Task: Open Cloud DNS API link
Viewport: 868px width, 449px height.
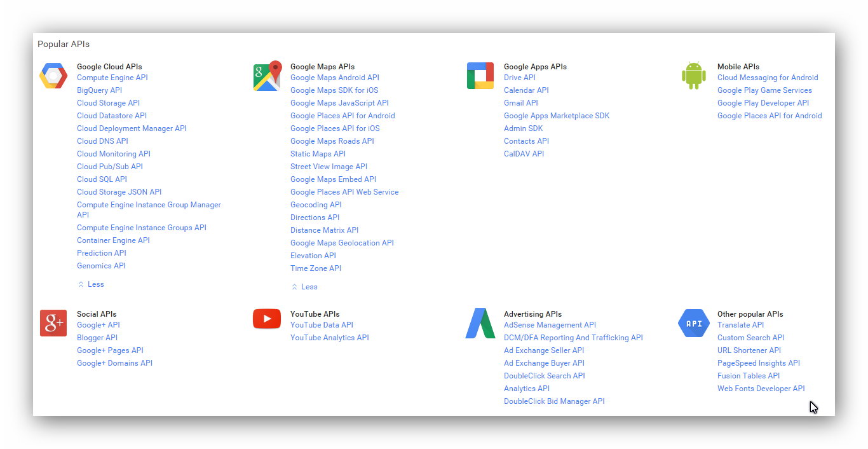Action: pos(102,141)
